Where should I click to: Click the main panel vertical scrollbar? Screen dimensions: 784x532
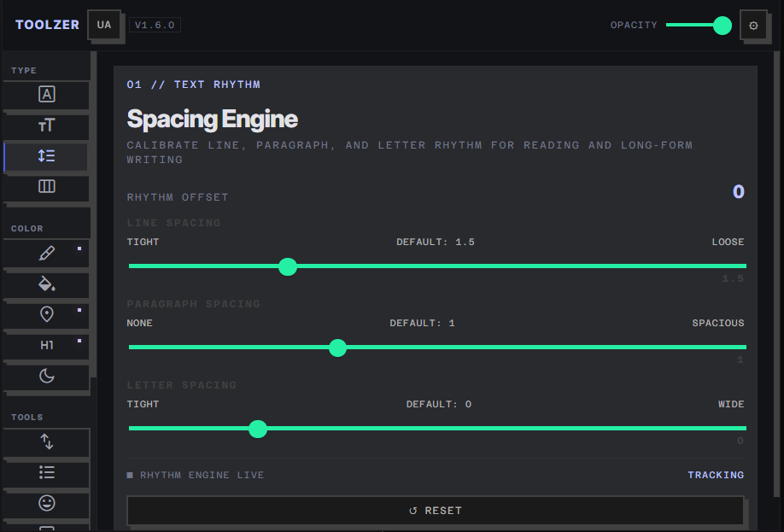coord(776,274)
